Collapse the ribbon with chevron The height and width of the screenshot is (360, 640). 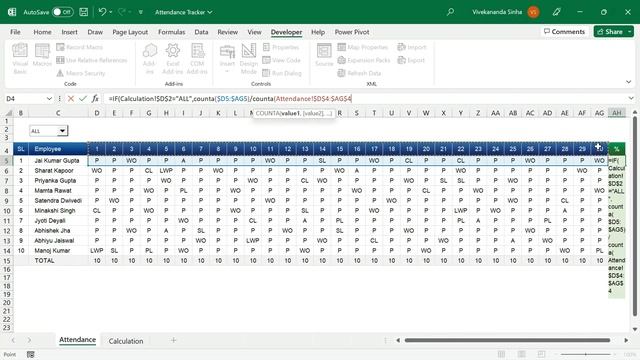pos(629,82)
